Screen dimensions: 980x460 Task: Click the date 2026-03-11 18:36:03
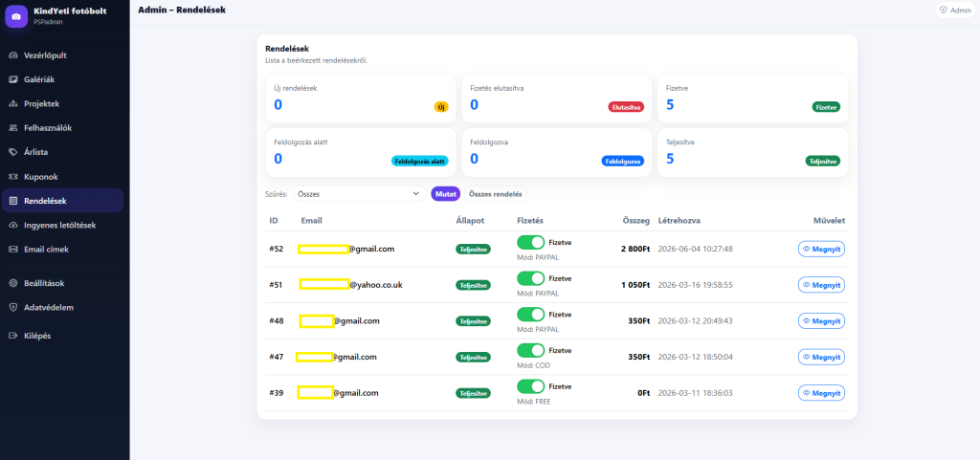(x=695, y=393)
